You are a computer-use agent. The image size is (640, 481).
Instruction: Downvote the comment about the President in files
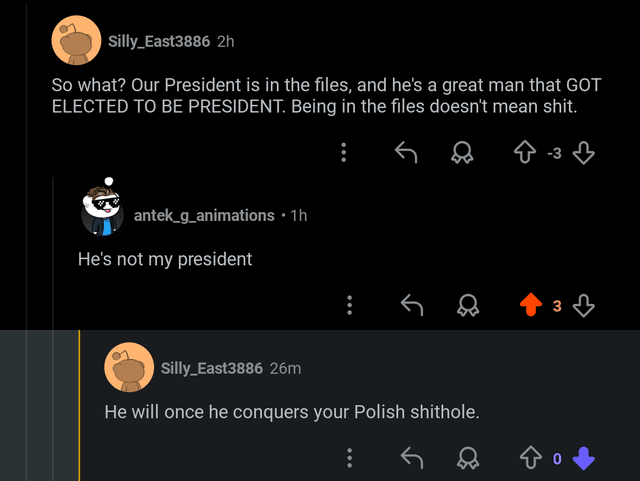[585, 152]
